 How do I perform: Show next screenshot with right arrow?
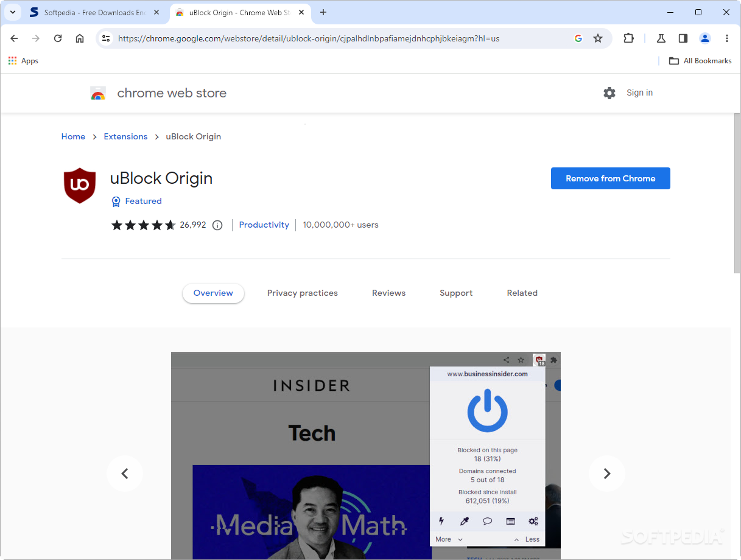point(606,474)
